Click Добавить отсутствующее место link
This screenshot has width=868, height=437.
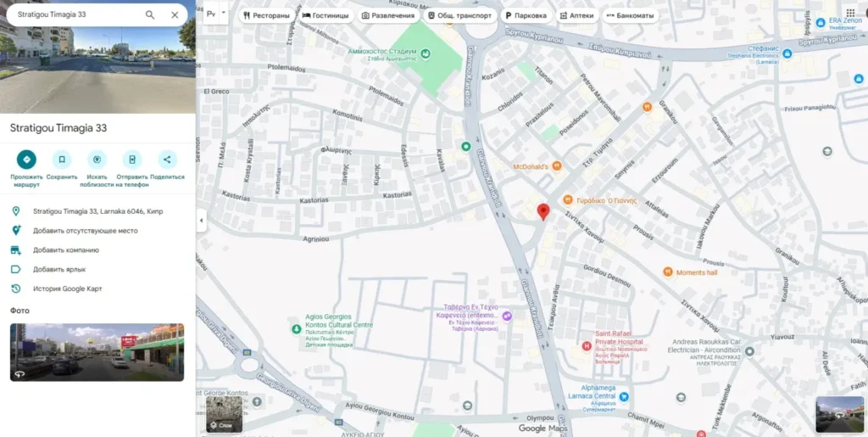pos(85,231)
